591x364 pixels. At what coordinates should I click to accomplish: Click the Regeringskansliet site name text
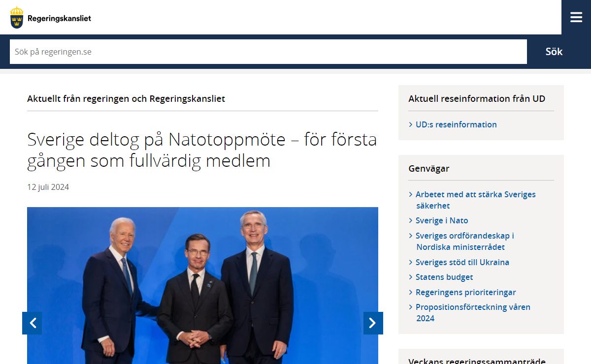click(x=59, y=18)
